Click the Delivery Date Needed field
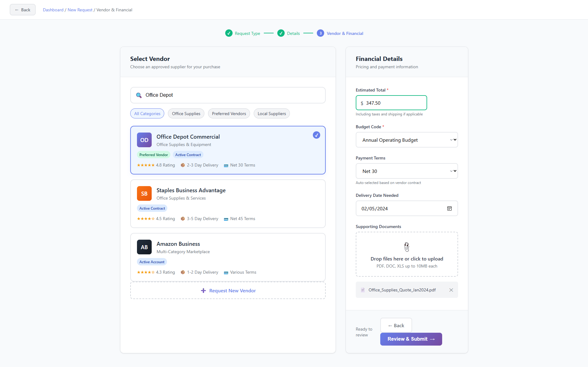Screen dimensions: 588x367 (407, 208)
